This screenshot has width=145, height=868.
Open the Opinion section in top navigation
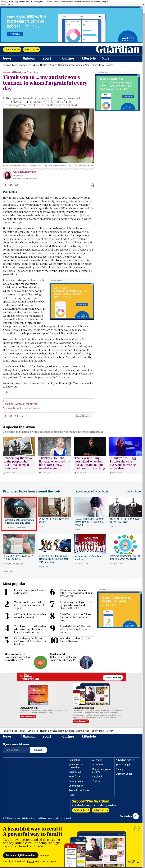(29, 58)
